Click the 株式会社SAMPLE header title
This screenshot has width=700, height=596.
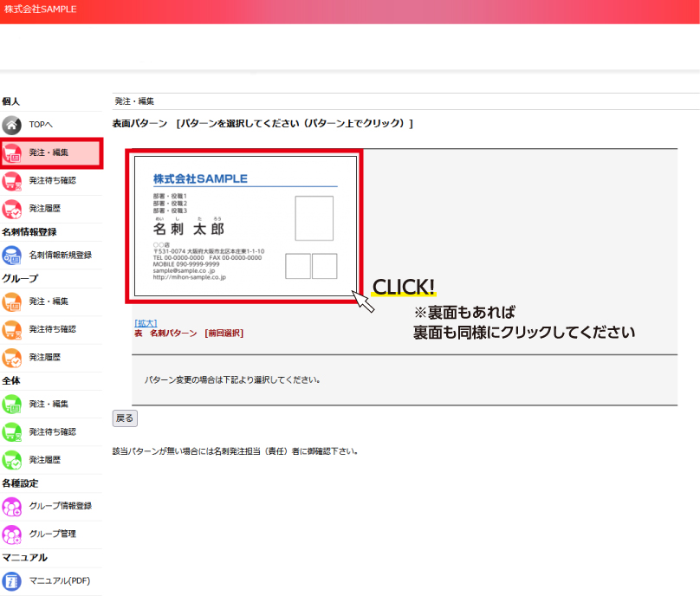[41, 10]
